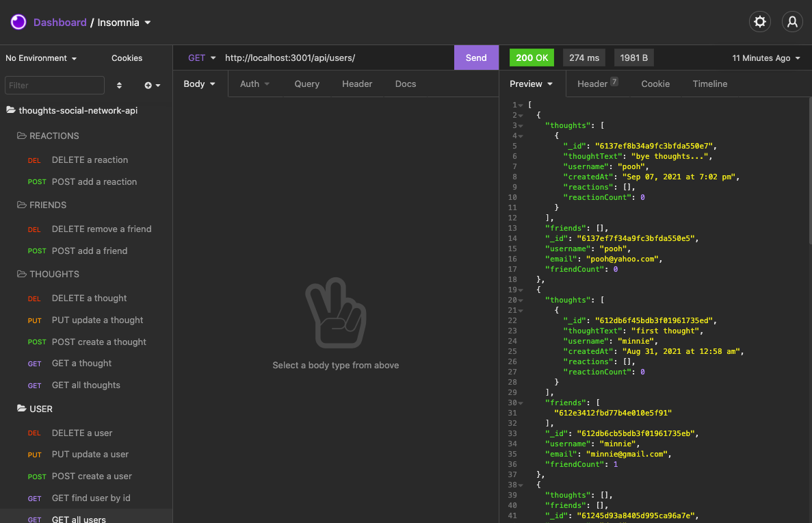Screen dimensions: 812x523
Task: Collapse JSON object at line 38
Action: tap(521, 485)
